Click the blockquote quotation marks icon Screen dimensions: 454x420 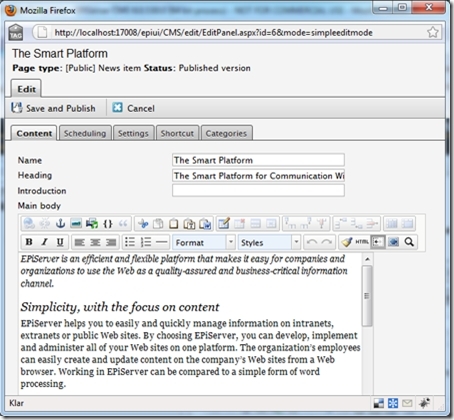point(123,223)
